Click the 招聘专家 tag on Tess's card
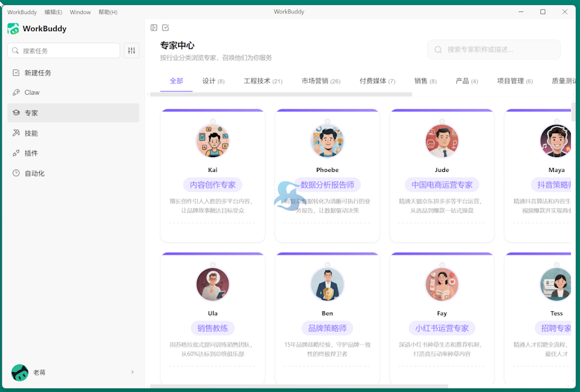Viewport: 580px width, 392px height. click(x=554, y=328)
